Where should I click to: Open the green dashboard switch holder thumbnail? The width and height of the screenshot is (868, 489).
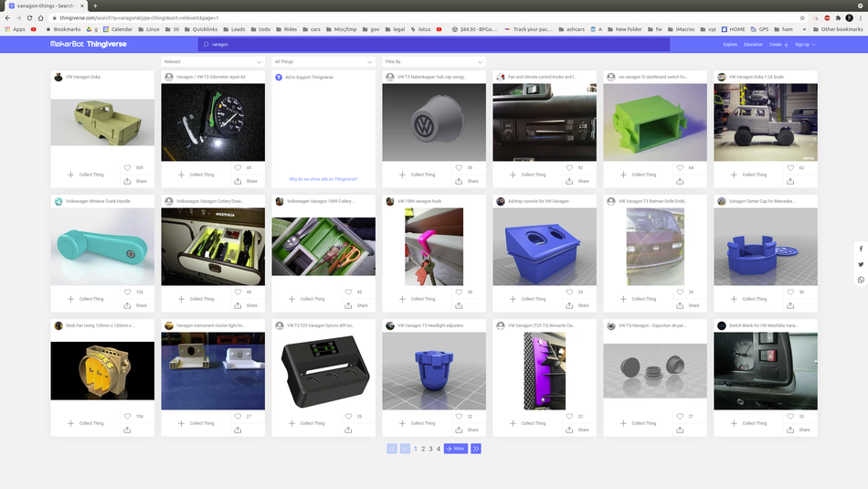coord(655,122)
